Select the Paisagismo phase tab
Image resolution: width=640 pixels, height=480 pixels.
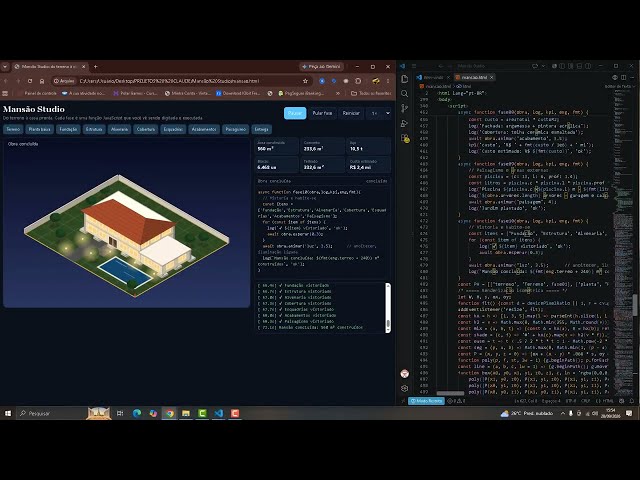click(236, 129)
